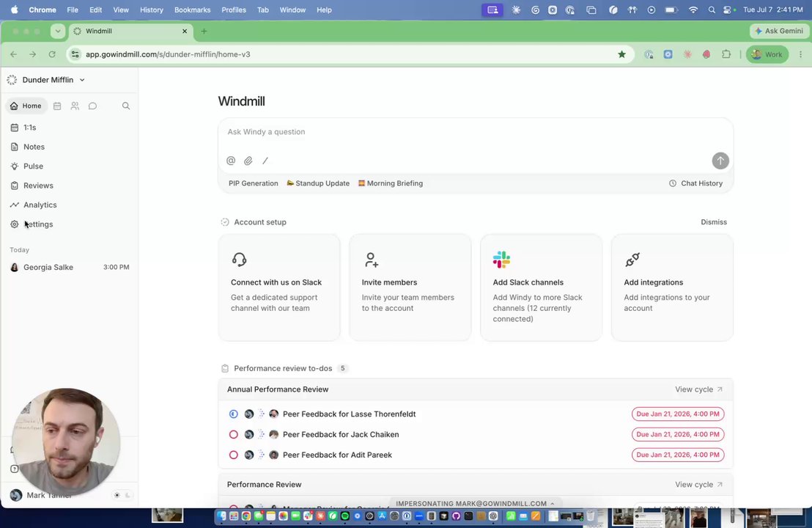This screenshot has width=812, height=528.
Task: Open the calendar icon tab in sidebar
Action: pos(57,106)
